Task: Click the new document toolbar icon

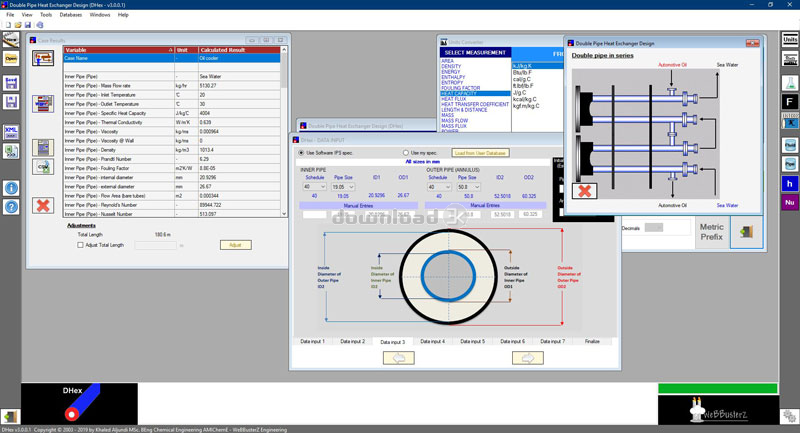Action: click(9, 25)
